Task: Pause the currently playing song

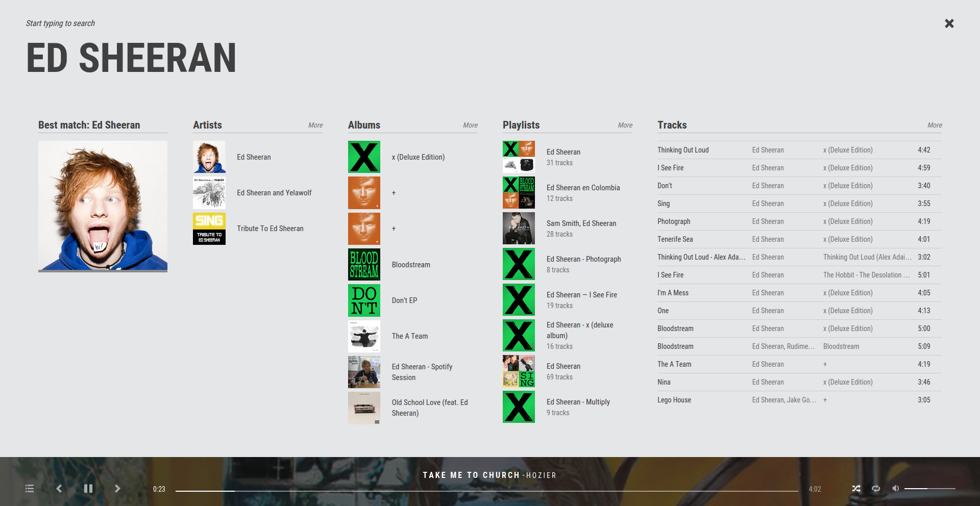Action: click(88, 489)
